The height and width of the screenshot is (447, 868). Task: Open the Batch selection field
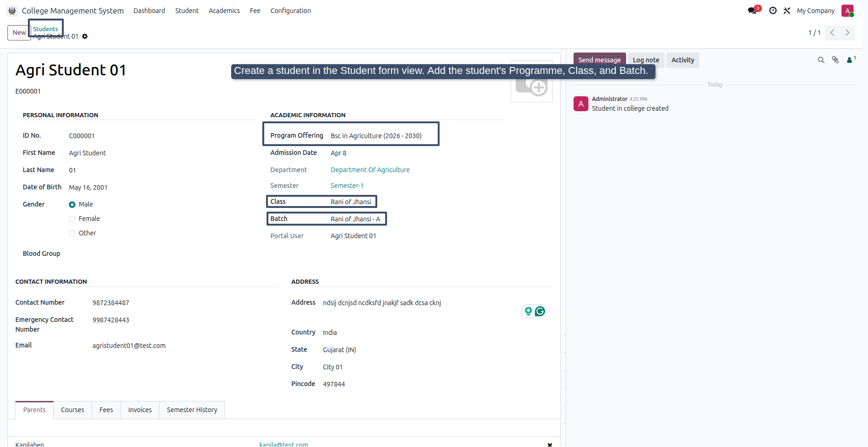[x=356, y=219]
